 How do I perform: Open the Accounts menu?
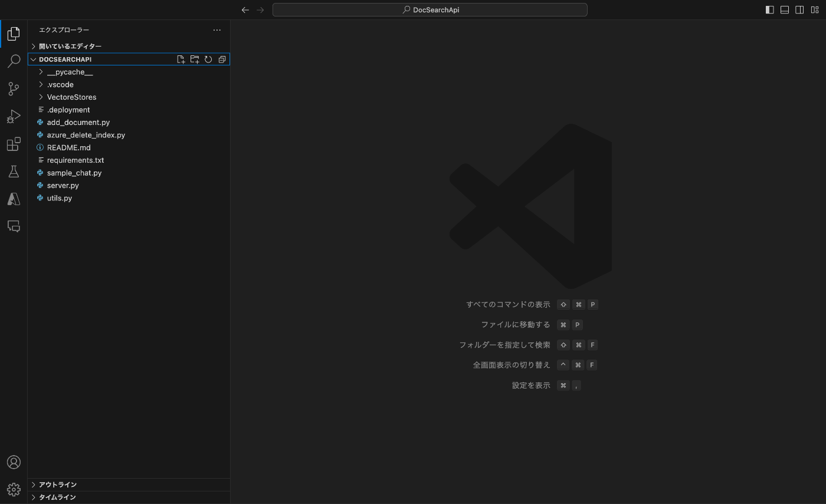pyautogui.click(x=14, y=462)
